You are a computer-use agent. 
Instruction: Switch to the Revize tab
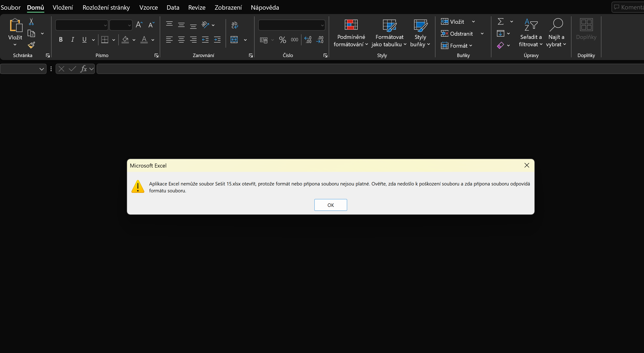coord(197,8)
